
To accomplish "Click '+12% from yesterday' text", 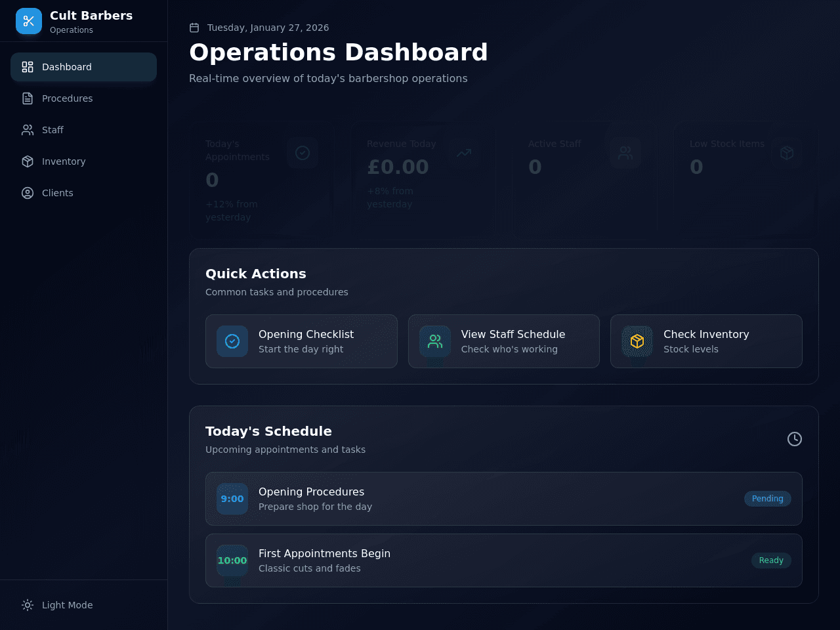I will [232, 211].
